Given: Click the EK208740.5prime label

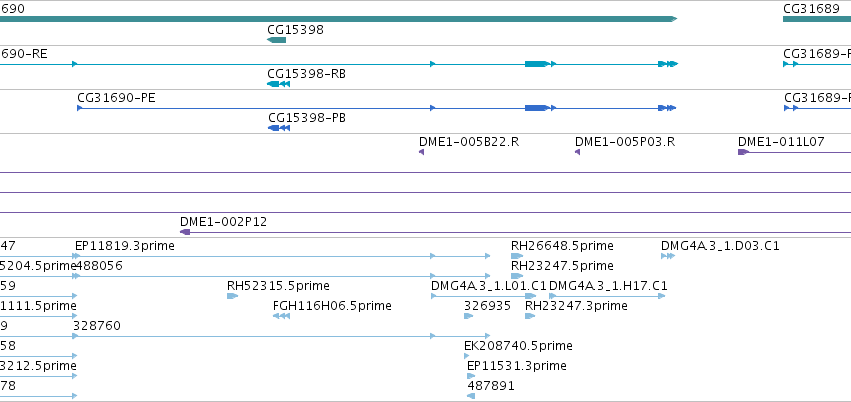Looking at the screenshot, I should coord(518,346).
